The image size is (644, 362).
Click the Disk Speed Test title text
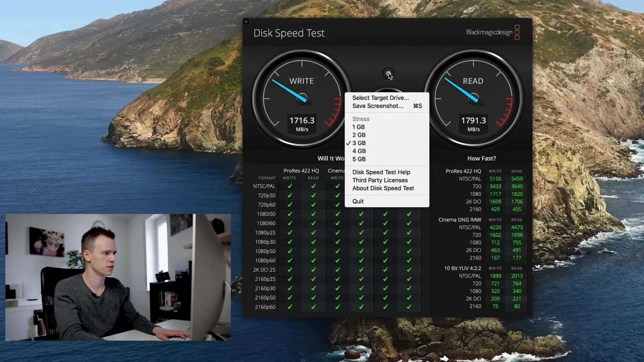[289, 33]
